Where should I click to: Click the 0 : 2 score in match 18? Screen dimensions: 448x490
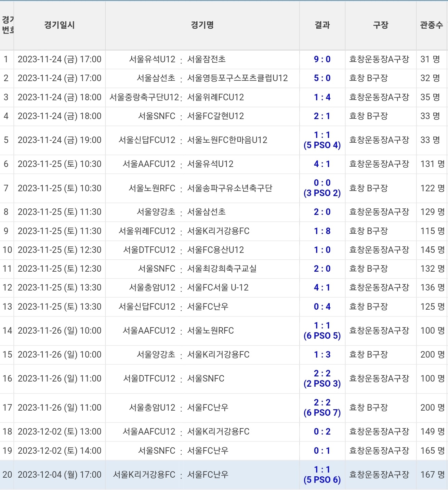(322, 431)
